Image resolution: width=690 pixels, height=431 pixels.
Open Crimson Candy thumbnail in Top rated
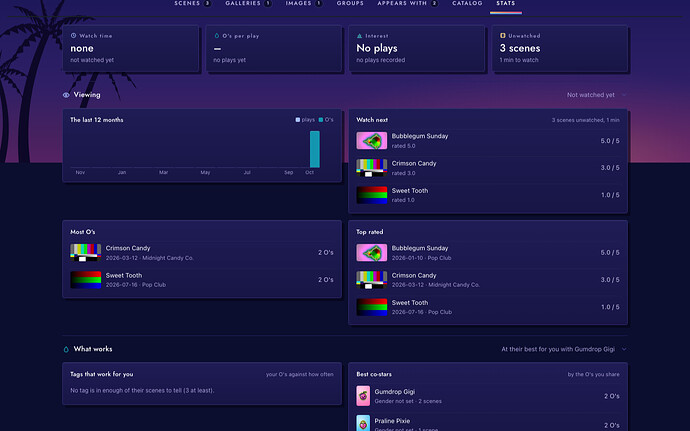click(371, 280)
